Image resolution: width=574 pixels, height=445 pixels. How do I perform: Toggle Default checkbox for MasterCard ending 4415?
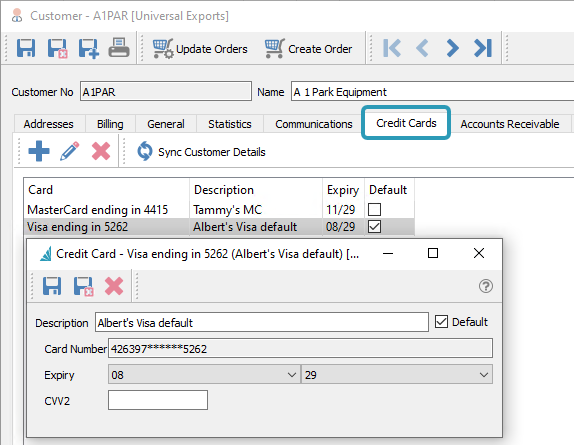374,210
